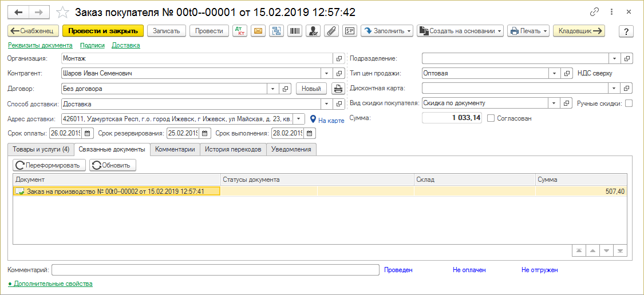Open Доставка link
Viewport: 644px width, 295px height.
click(126, 46)
